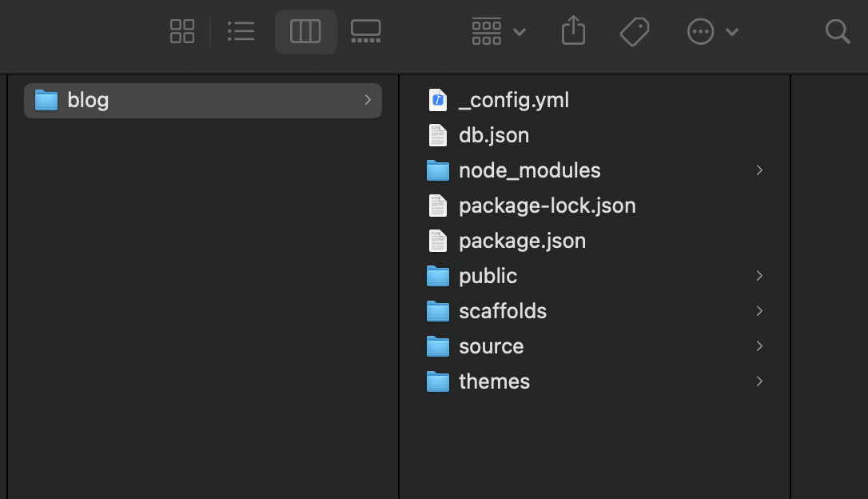Switch to list view
Screen dimensions: 868x499
(241, 32)
